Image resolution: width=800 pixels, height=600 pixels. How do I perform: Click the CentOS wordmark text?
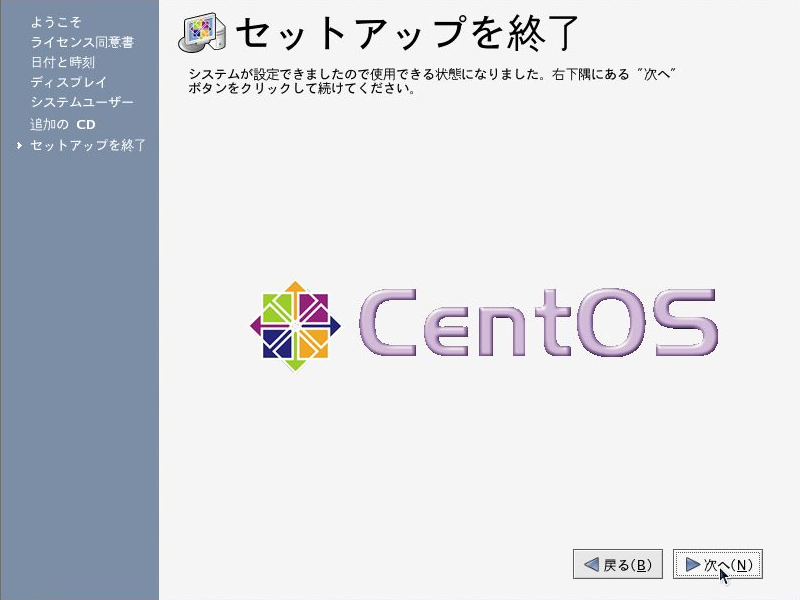(538, 322)
